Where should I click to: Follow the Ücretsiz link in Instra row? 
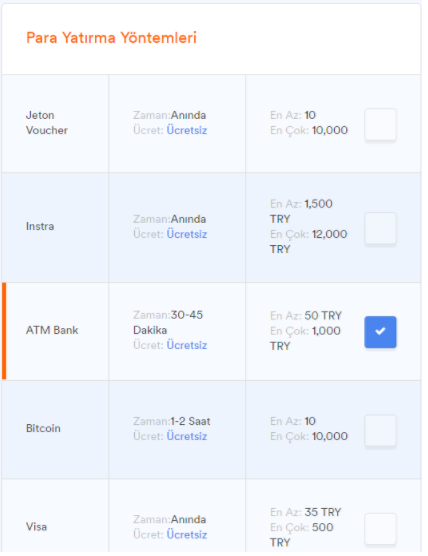coord(187,234)
